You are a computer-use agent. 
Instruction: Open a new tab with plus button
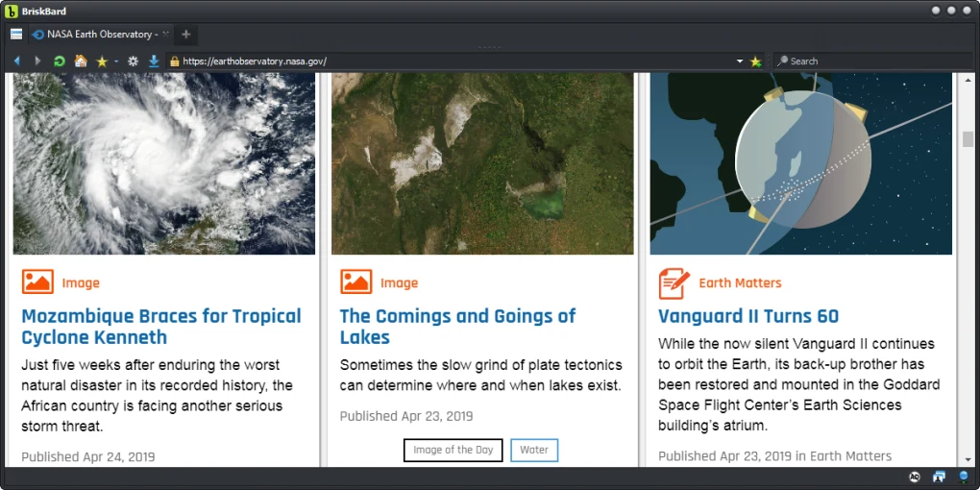[x=186, y=35]
